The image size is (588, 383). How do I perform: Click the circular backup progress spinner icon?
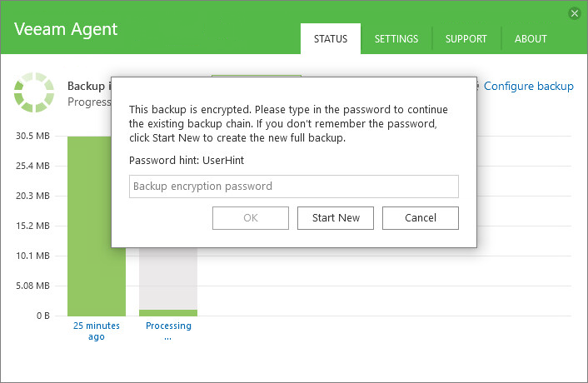coord(34,92)
